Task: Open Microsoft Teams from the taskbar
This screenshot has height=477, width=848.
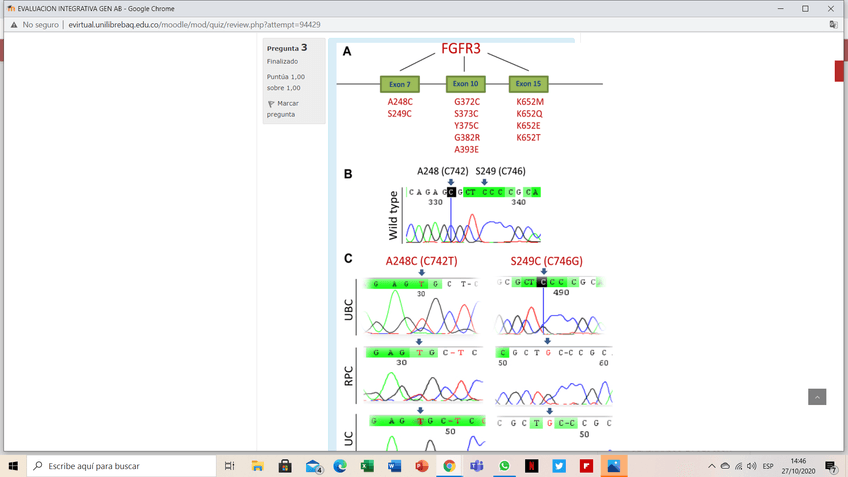Action: coord(477,466)
